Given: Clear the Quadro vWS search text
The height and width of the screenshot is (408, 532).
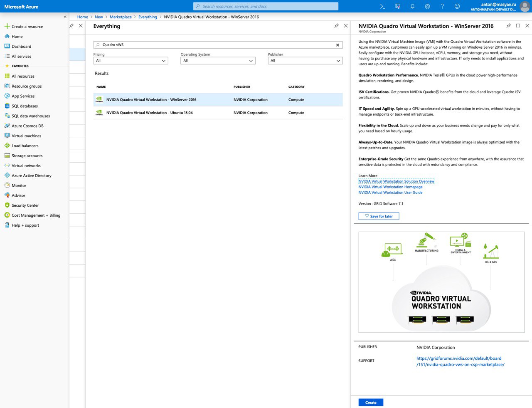Looking at the screenshot, I should [x=337, y=45].
